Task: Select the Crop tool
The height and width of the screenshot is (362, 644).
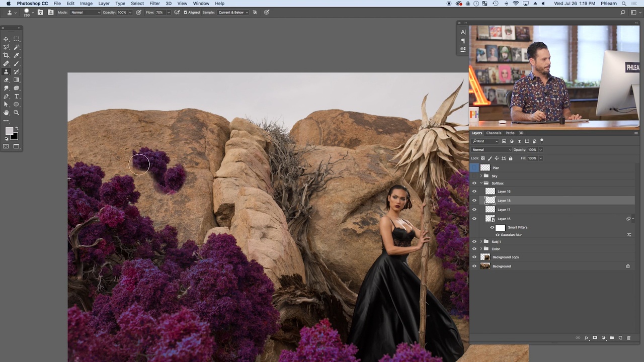Action: pyautogui.click(x=6, y=55)
